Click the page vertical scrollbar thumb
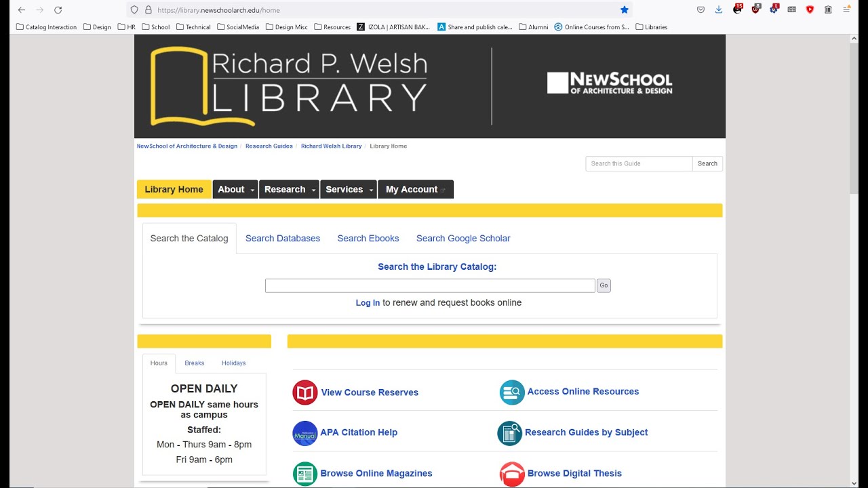868x488 pixels. 854,120
